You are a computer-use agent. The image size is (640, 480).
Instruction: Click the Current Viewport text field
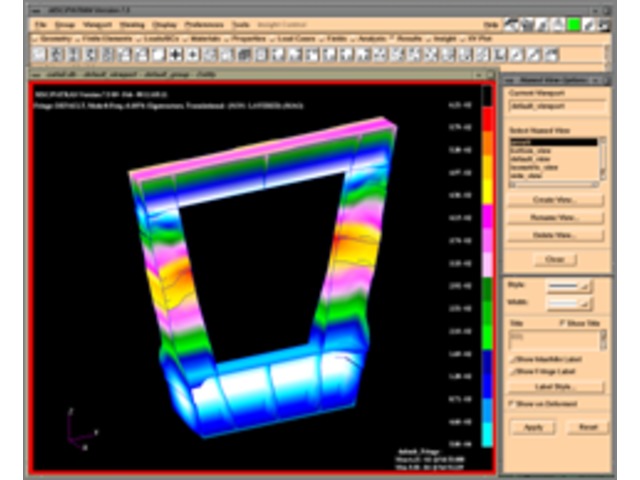[x=557, y=106]
